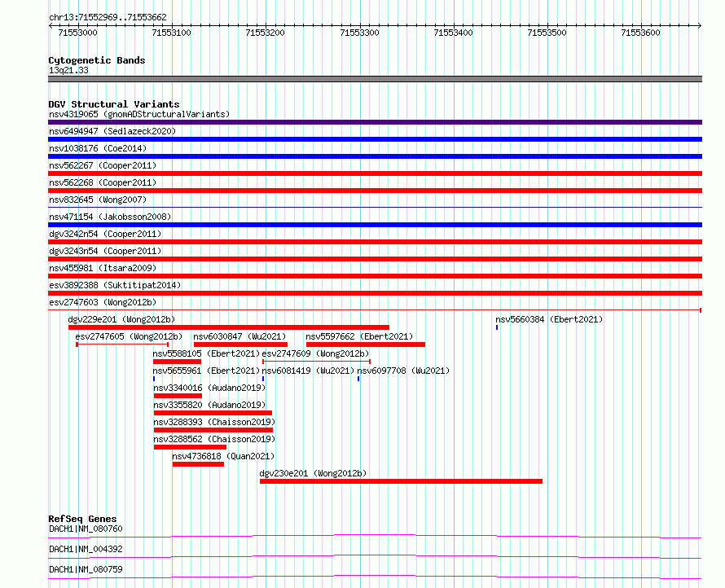Click the nsv562267 Cooper2011 label
The height and width of the screenshot is (588, 725).
point(103,165)
